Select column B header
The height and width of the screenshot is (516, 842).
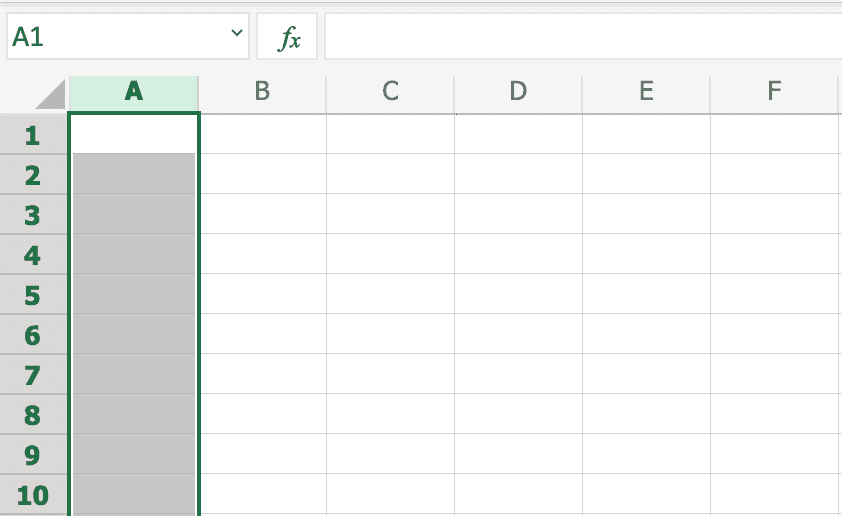(262, 92)
